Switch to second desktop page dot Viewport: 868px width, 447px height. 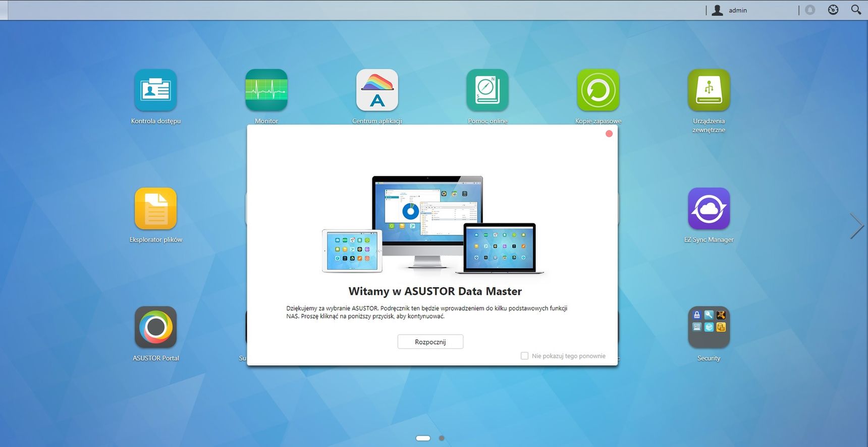[x=442, y=438]
